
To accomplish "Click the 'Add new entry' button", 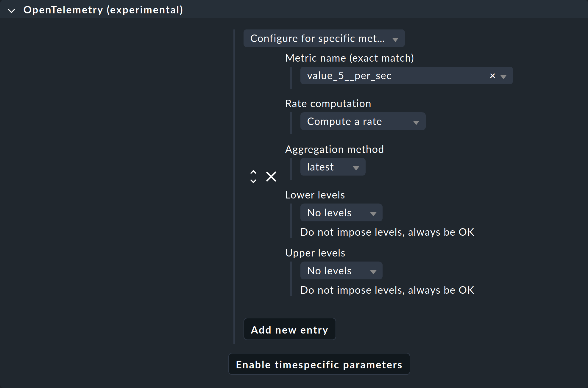I will (289, 329).
